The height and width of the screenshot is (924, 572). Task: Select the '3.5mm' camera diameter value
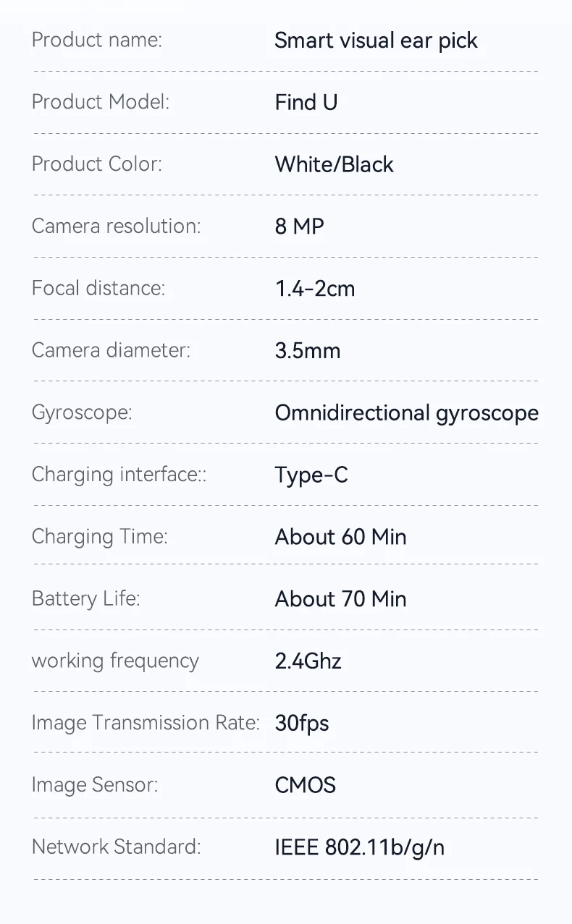pyautogui.click(x=307, y=351)
